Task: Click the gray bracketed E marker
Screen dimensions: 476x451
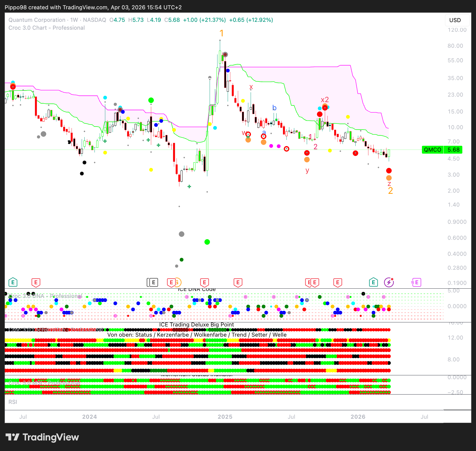Action: 153,282
